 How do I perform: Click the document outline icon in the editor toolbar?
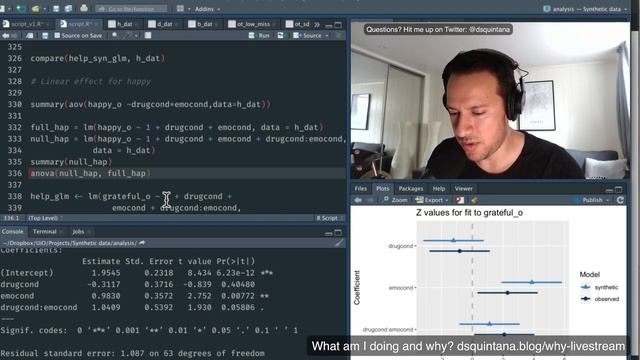[x=338, y=36]
